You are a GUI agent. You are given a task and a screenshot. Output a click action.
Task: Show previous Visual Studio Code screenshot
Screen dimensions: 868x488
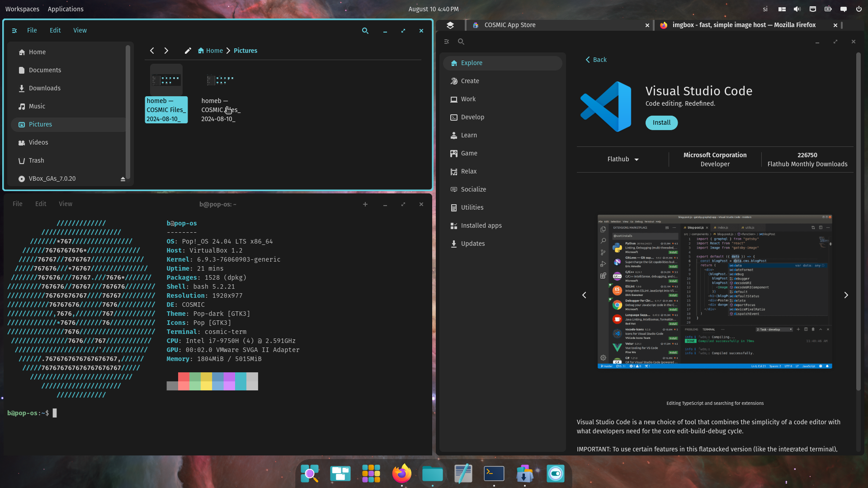point(584,295)
